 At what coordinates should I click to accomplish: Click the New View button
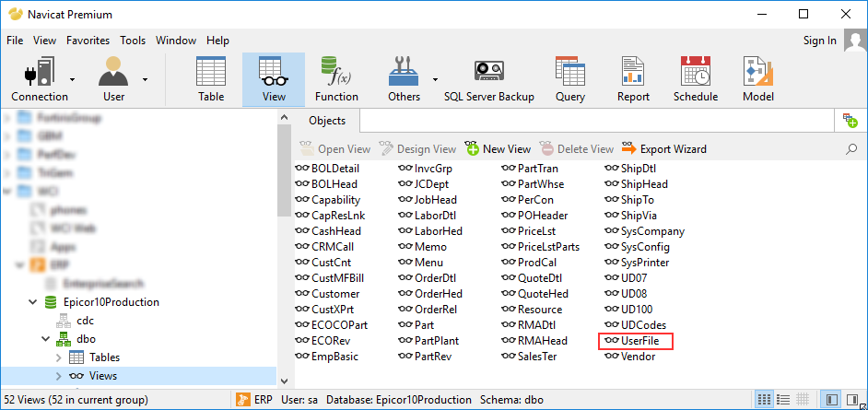(499, 149)
